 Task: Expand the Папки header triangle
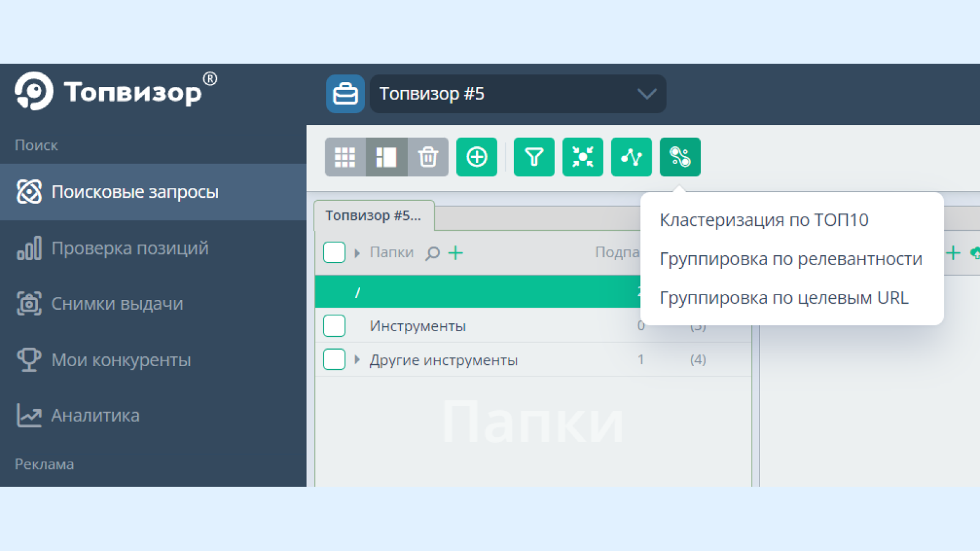[x=357, y=253]
